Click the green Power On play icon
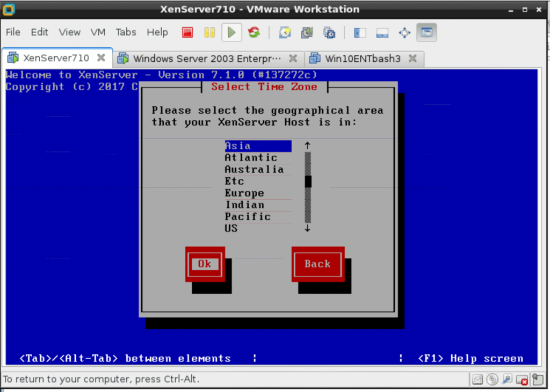Viewport: 550px width, 392px height. 231,33
